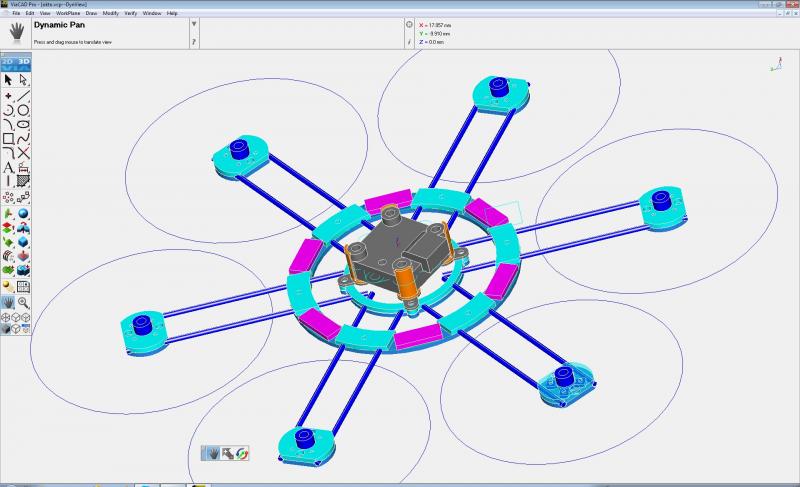Select the fillet corner tool

click(x=8, y=153)
